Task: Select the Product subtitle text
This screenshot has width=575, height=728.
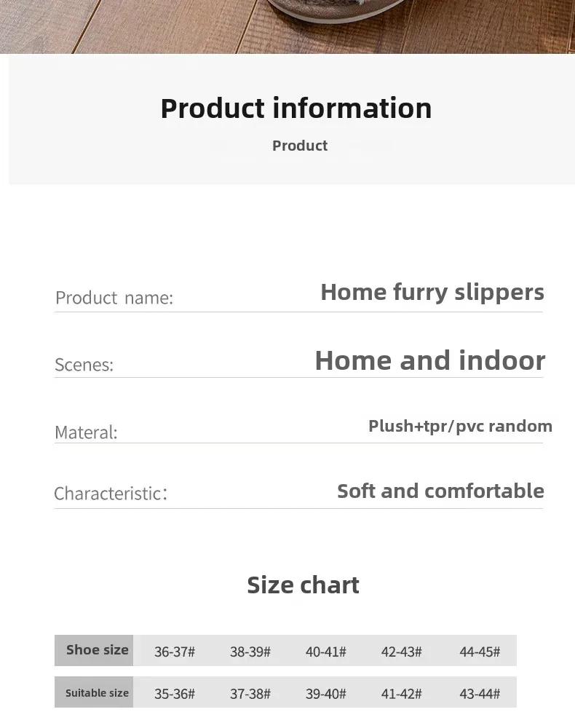Action: pos(300,146)
